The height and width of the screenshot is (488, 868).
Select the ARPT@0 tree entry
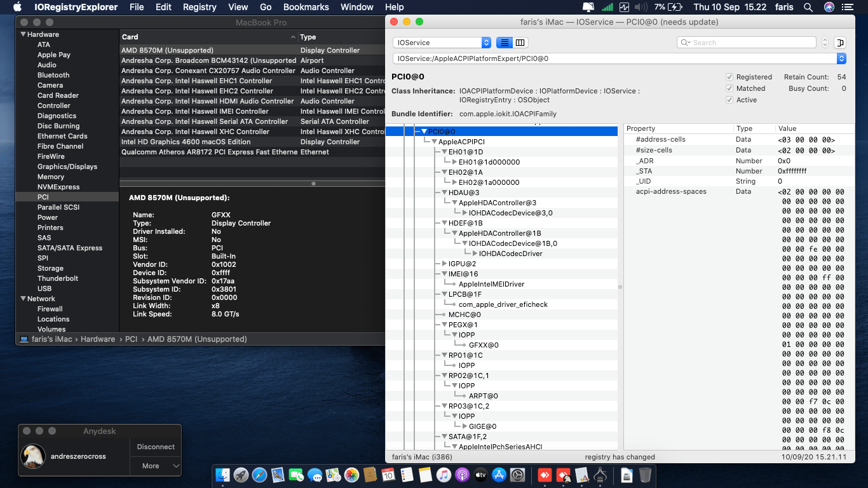(x=484, y=396)
